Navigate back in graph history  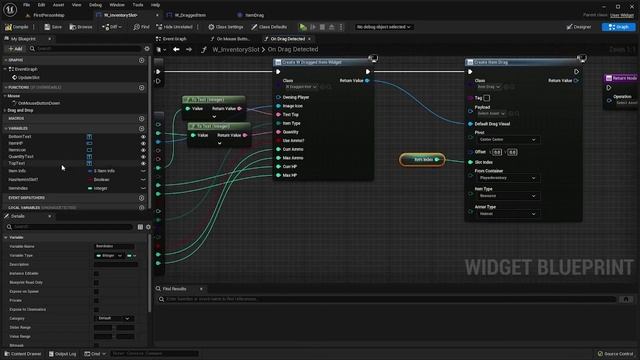[176, 49]
